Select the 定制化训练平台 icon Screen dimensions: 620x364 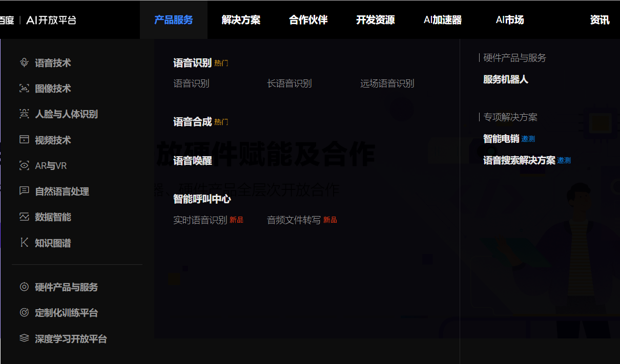point(24,313)
